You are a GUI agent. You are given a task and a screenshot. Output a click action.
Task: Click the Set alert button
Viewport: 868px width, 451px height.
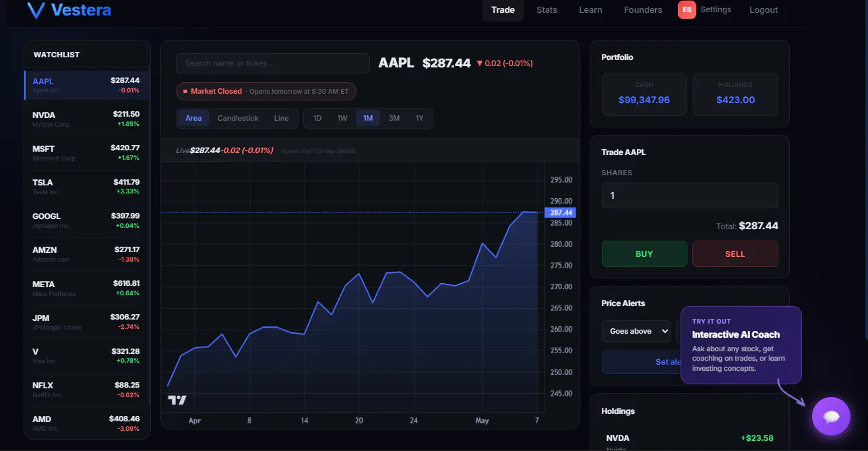click(x=641, y=362)
